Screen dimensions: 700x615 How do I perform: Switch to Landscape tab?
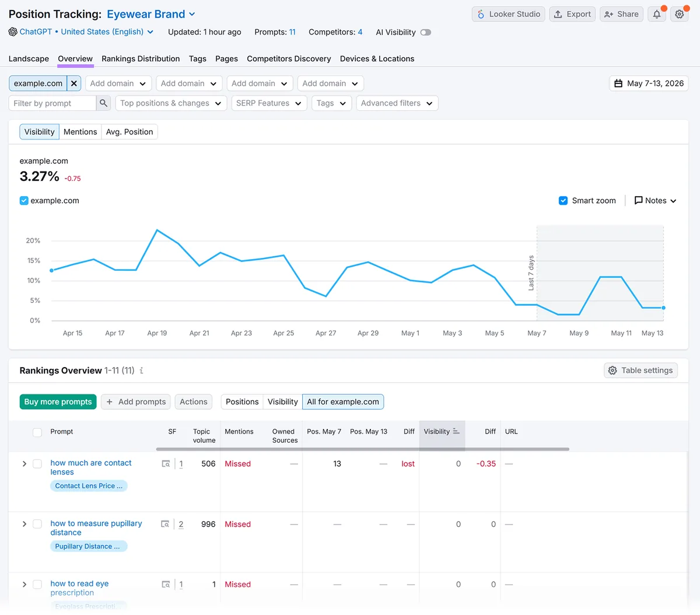(x=29, y=58)
